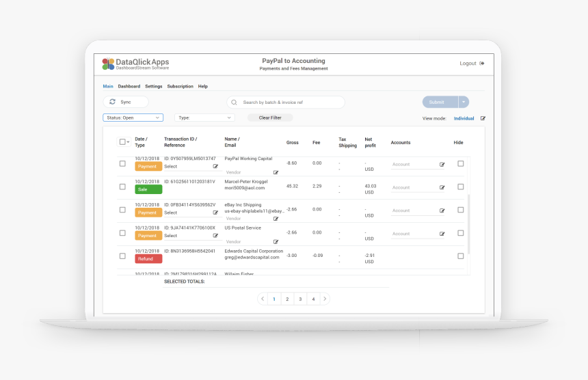
Task: Go to next page arrow
Action: coord(325,299)
